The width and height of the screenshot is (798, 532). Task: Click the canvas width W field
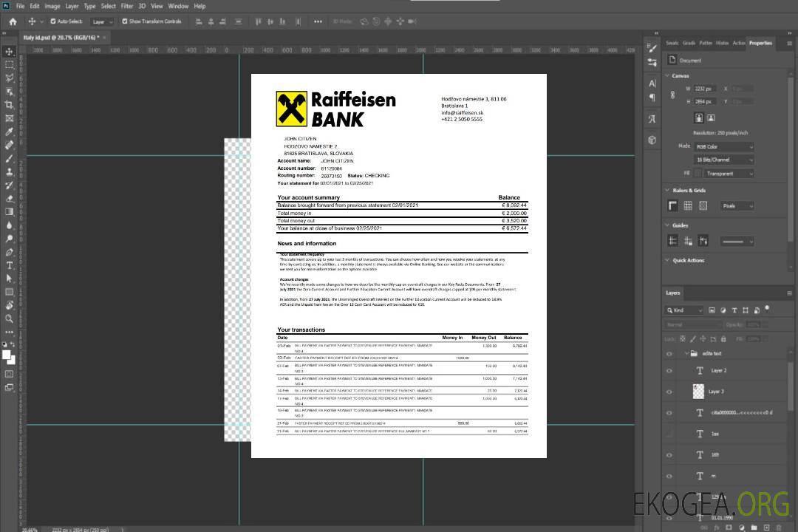pos(706,89)
